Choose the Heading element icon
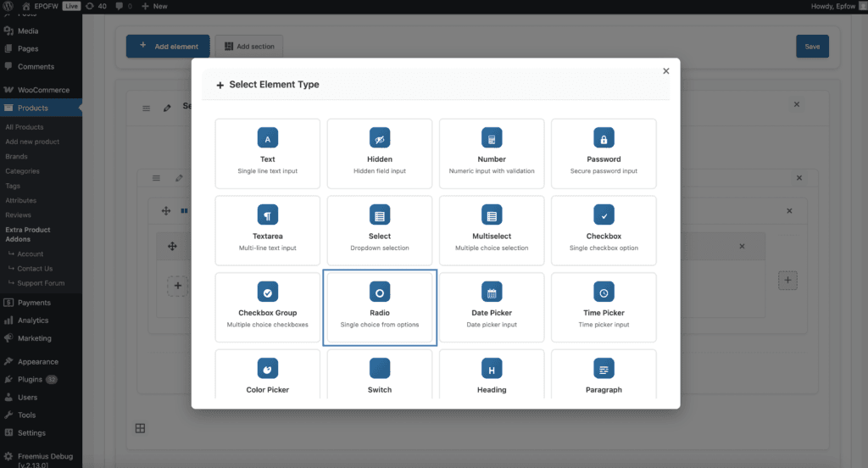The height and width of the screenshot is (468, 868). (492, 369)
